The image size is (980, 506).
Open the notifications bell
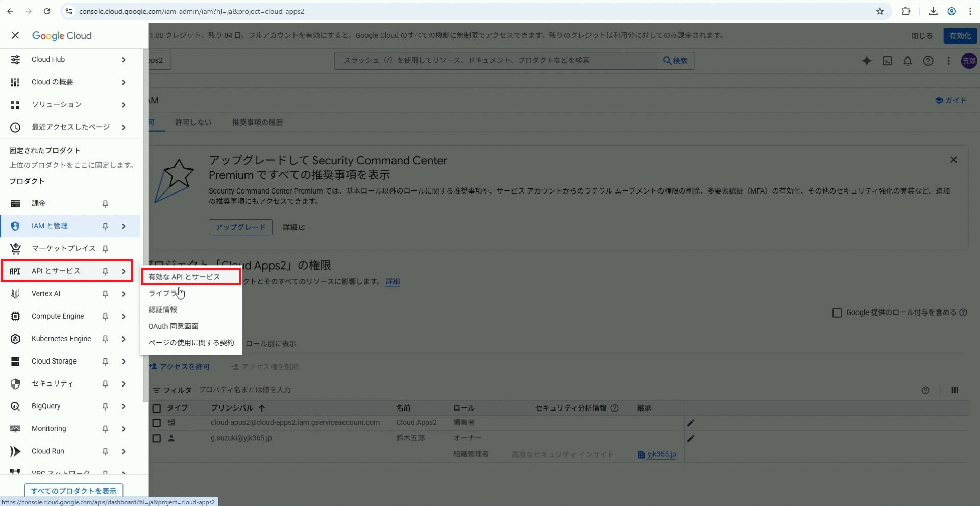pyautogui.click(x=908, y=61)
